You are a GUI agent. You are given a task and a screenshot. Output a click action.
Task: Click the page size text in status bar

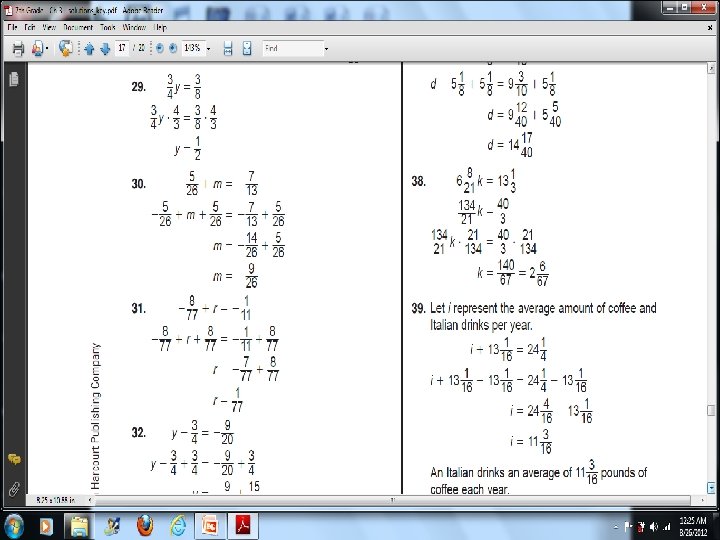point(56,500)
